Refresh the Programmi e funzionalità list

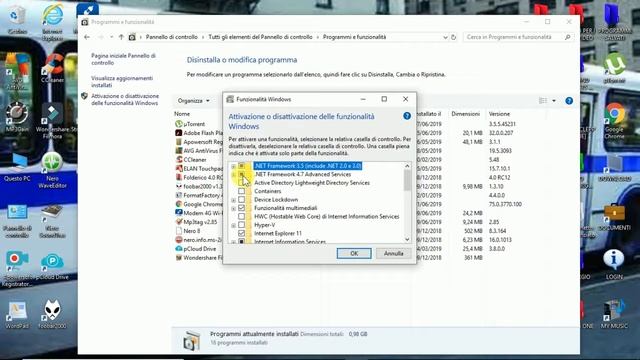(453, 37)
